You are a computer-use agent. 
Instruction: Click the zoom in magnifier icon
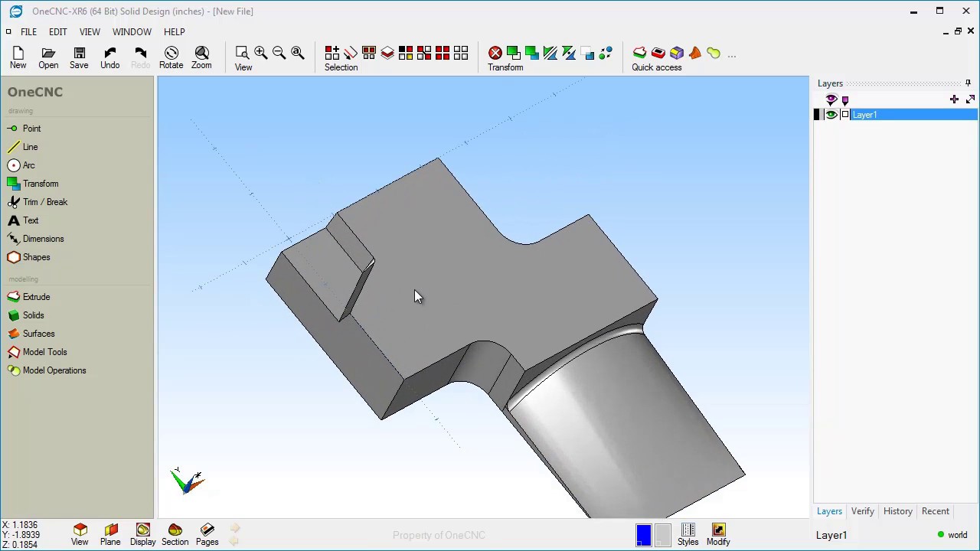[x=261, y=53]
